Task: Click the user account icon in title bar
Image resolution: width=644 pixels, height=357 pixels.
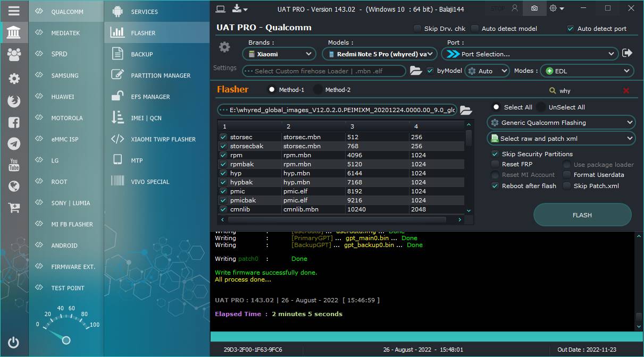Action: [514, 8]
